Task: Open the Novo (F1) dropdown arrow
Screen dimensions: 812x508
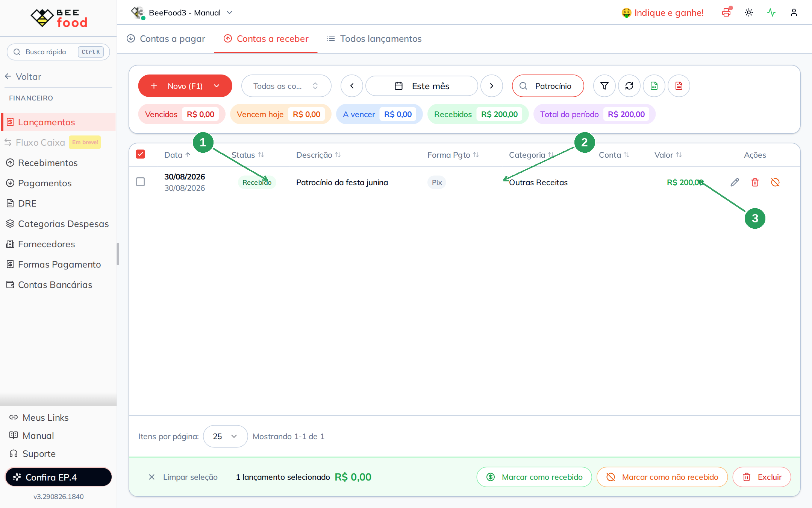Action: tap(217, 86)
